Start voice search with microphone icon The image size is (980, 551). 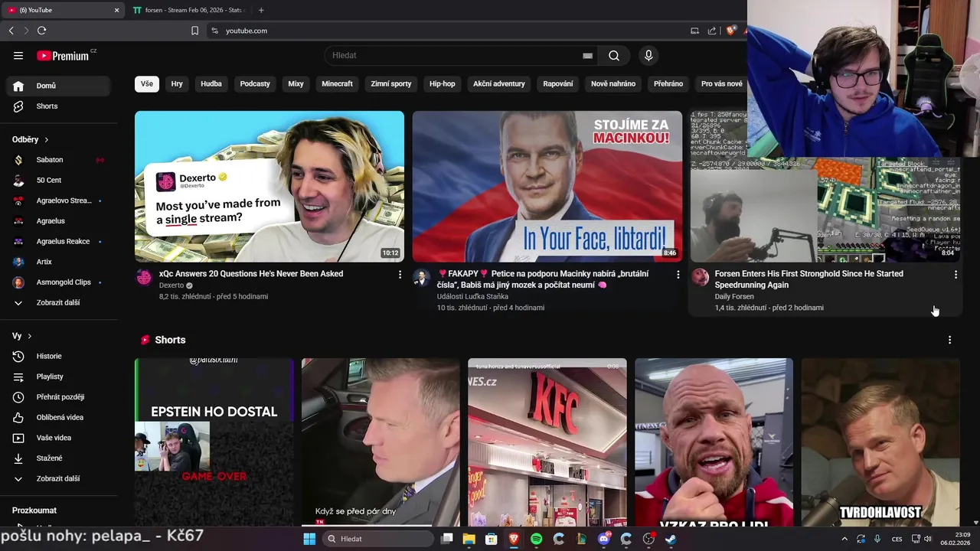click(x=648, y=55)
